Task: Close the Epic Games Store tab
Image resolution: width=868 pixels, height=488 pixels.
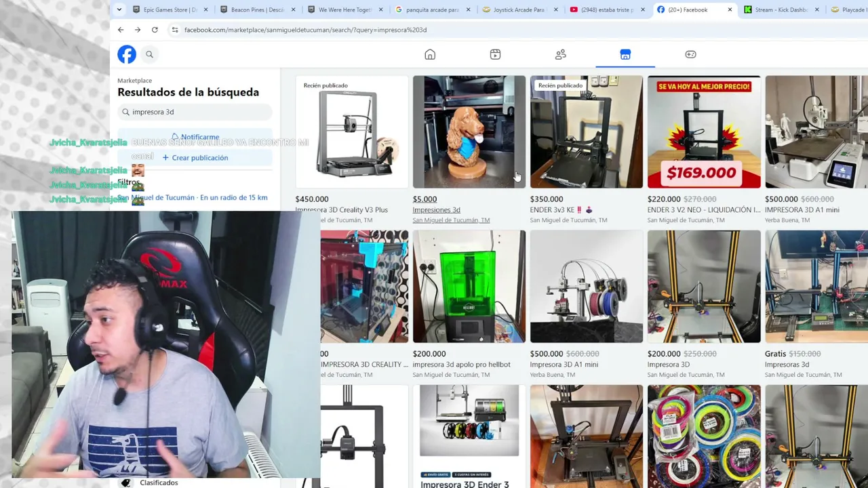Action: pos(205,9)
